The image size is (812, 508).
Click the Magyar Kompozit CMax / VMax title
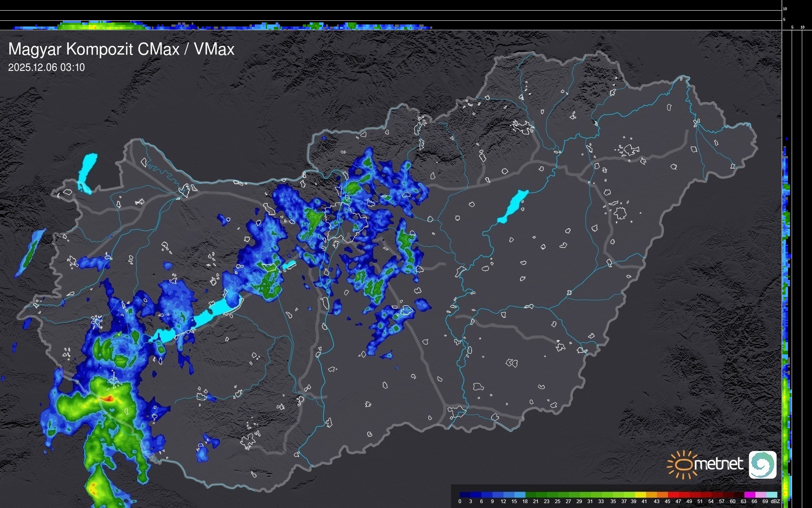tap(121, 49)
